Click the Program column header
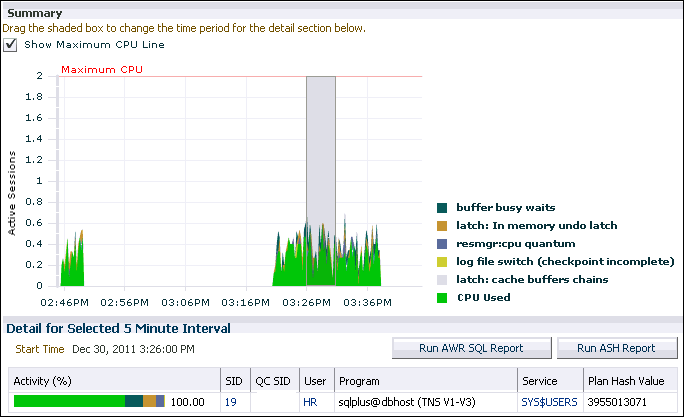The image size is (684, 417). coord(360,381)
